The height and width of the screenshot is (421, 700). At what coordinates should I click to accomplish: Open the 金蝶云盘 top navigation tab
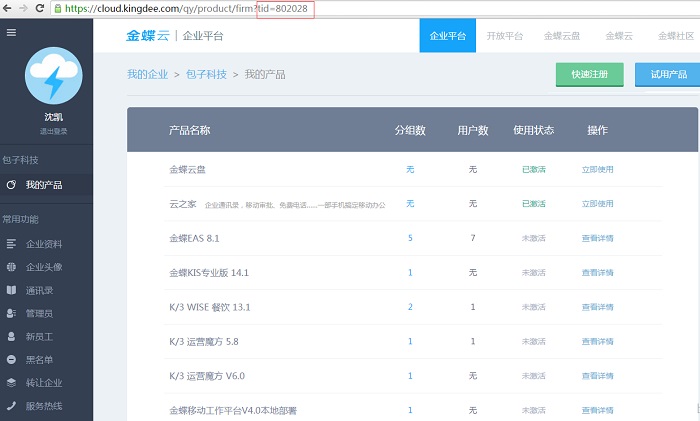pos(562,36)
